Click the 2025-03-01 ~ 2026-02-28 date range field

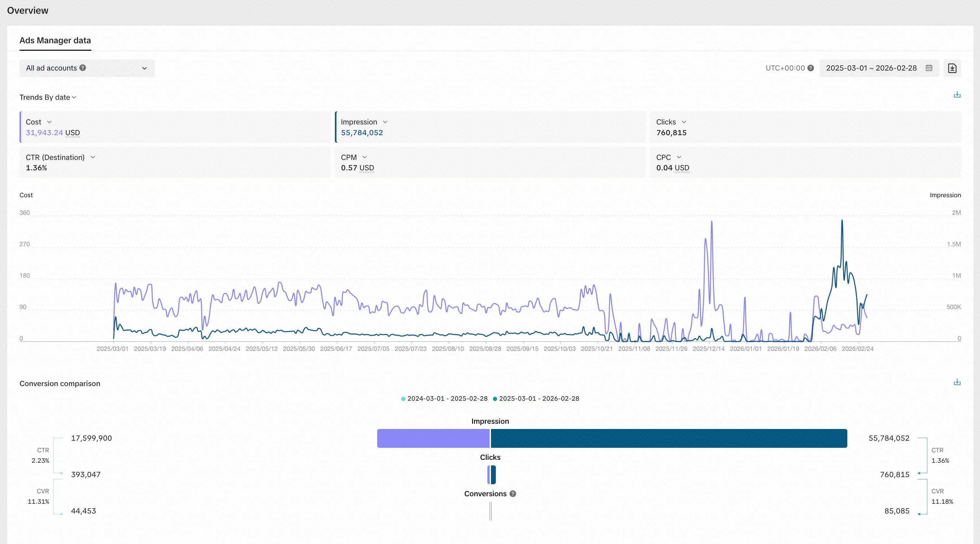pyautogui.click(x=871, y=68)
